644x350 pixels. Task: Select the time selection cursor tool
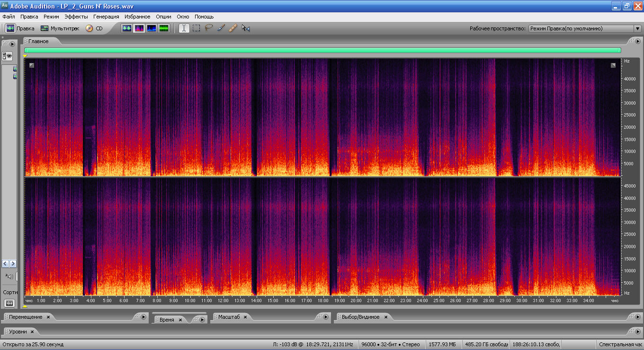[x=184, y=28]
